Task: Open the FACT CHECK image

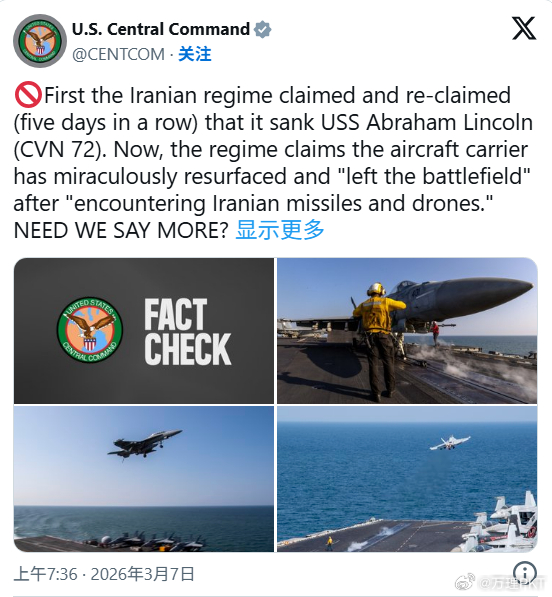Action: pyautogui.click(x=144, y=331)
